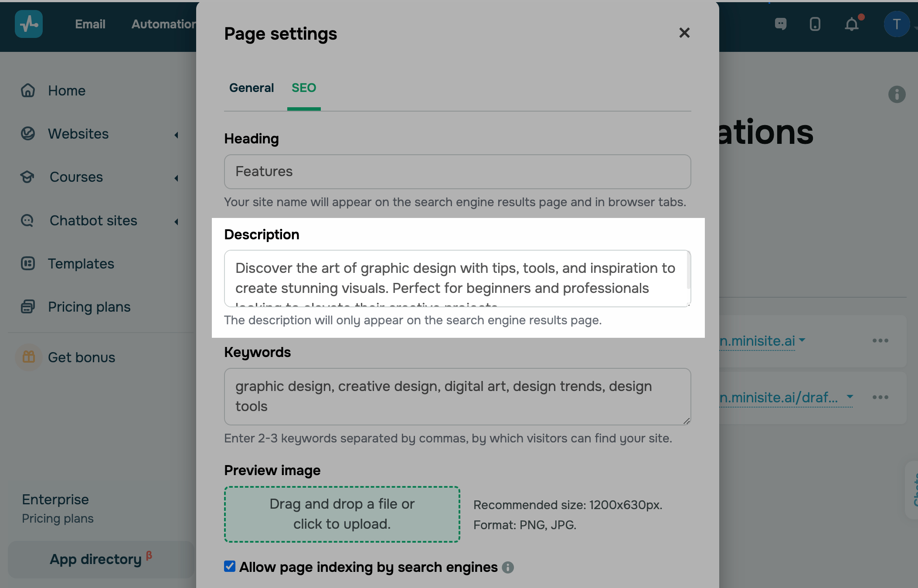The height and width of the screenshot is (588, 918).
Task: Switch to the General tab
Action: [252, 88]
